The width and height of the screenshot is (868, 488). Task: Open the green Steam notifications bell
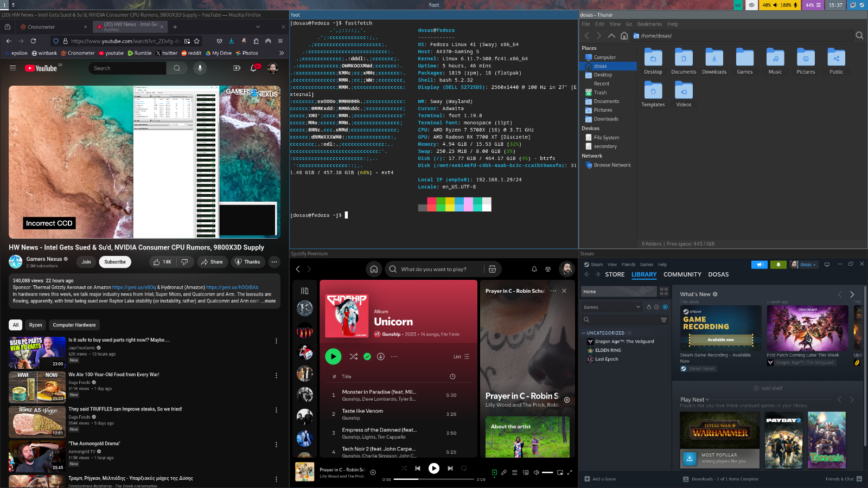pos(778,265)
